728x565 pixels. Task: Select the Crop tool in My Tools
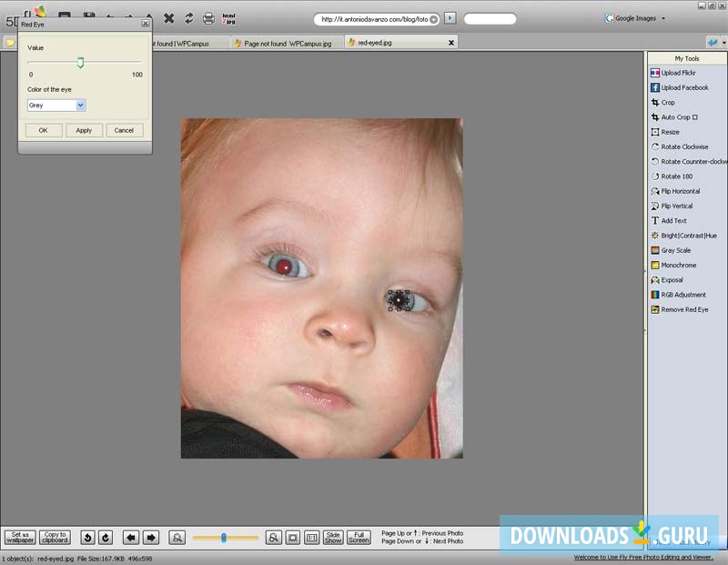[x=668, y=103]
